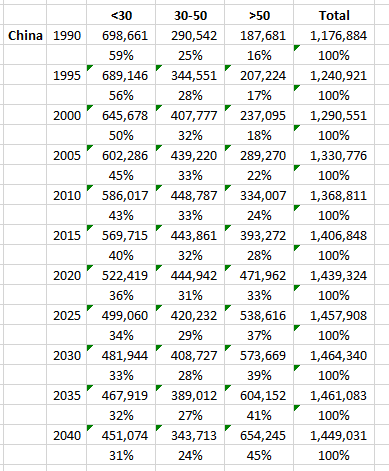Select the cell containing 393,272
389x471 pixels.
point(259,235)
